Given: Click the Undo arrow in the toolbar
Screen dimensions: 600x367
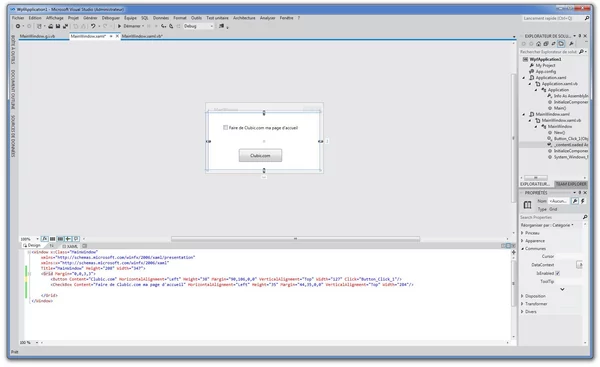Looking at the screenshot, I should coord(93,26).
